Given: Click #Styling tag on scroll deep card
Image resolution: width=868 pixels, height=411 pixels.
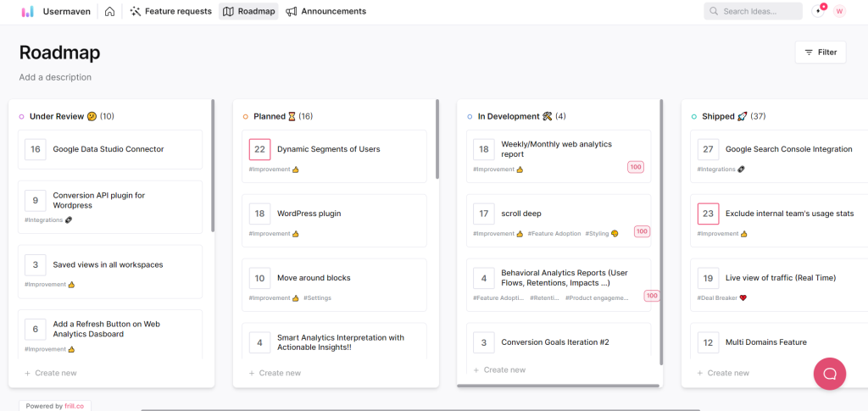Looking at the screenshot, I should click(602, 234).
